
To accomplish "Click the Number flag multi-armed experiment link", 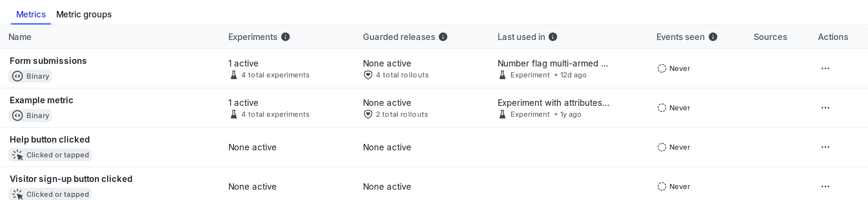I will (x=553, y=63).
